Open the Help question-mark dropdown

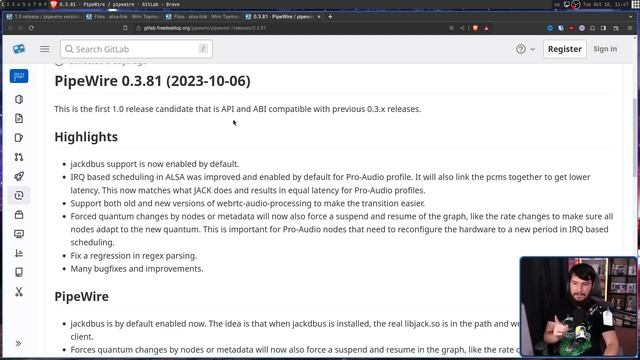tap(525, 49)
